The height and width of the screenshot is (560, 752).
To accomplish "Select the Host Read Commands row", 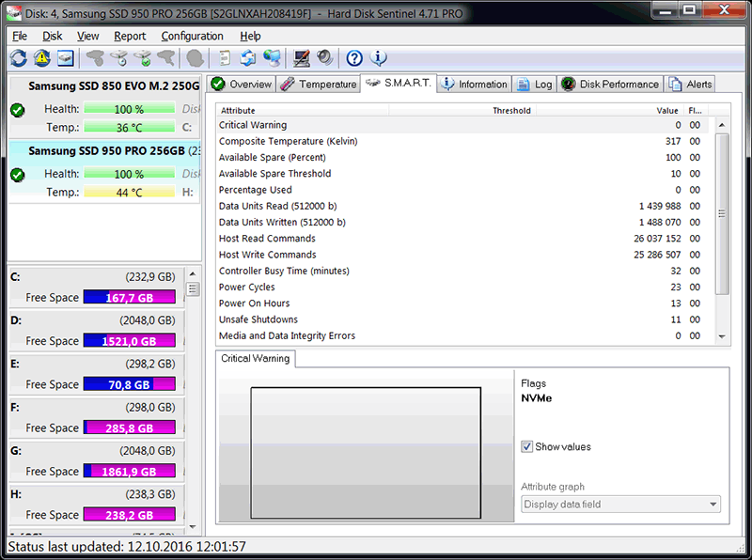I will coord(462,239).
